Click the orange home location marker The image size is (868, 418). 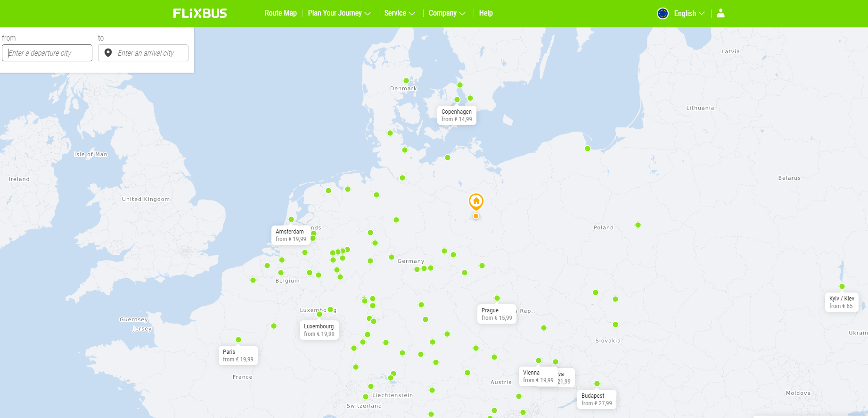click(476, 202)
